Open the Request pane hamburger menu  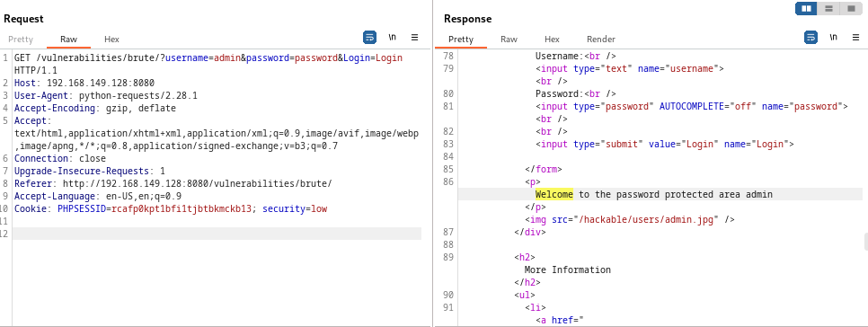(414, 38)
